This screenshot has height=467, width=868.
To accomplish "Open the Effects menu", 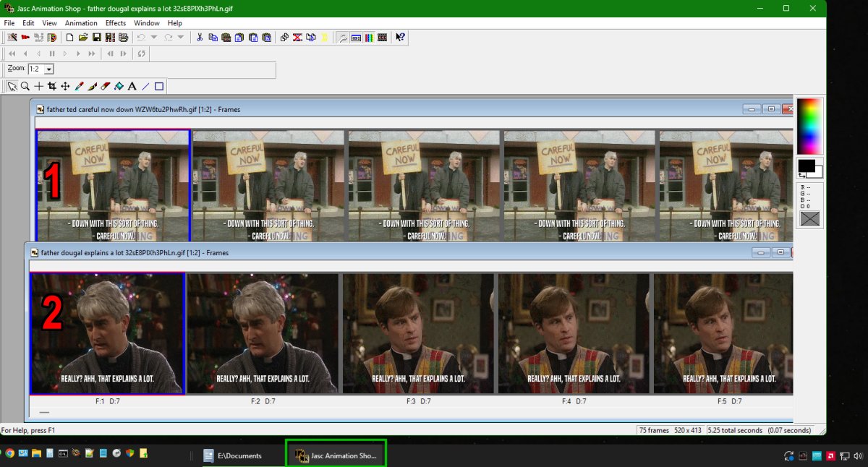I will [116, 23].
